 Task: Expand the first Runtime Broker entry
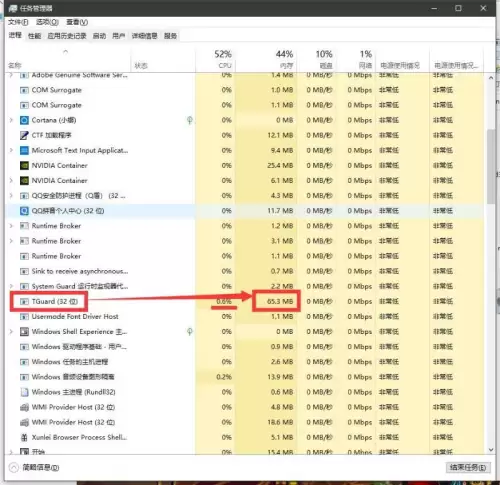point(11,226)
